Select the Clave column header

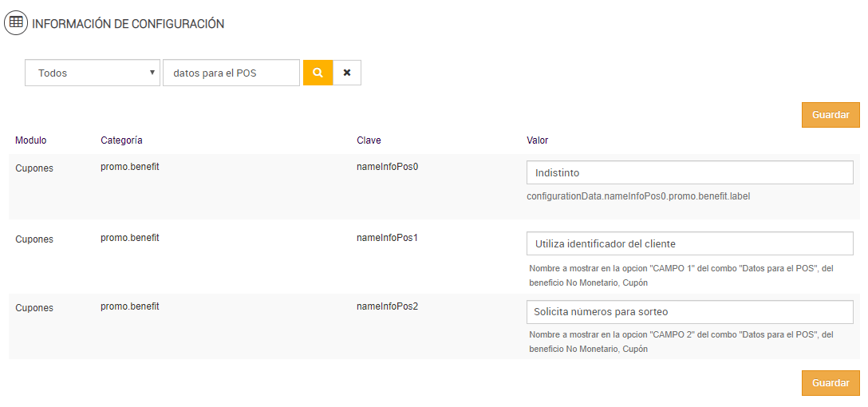(x=369, y=140)
